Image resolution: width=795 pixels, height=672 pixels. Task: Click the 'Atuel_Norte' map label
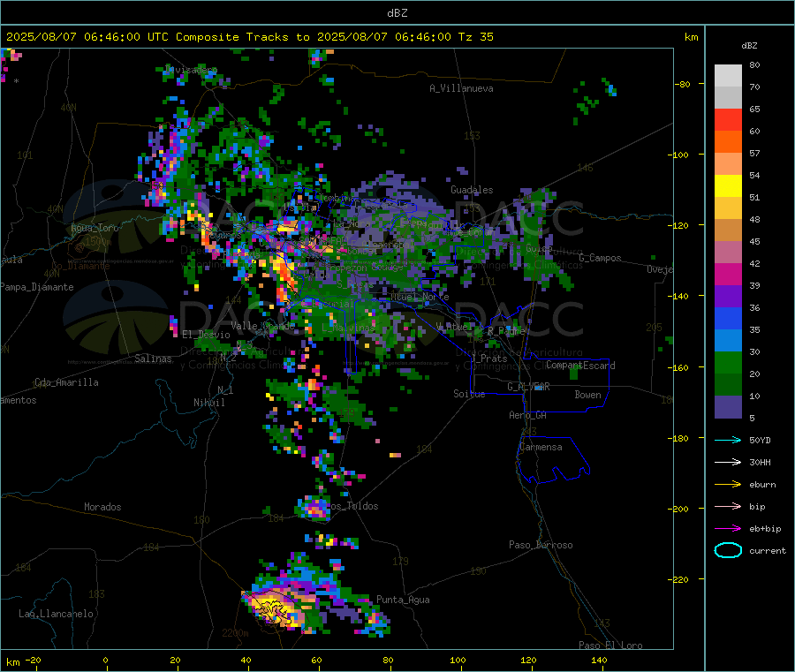[420, 297]
